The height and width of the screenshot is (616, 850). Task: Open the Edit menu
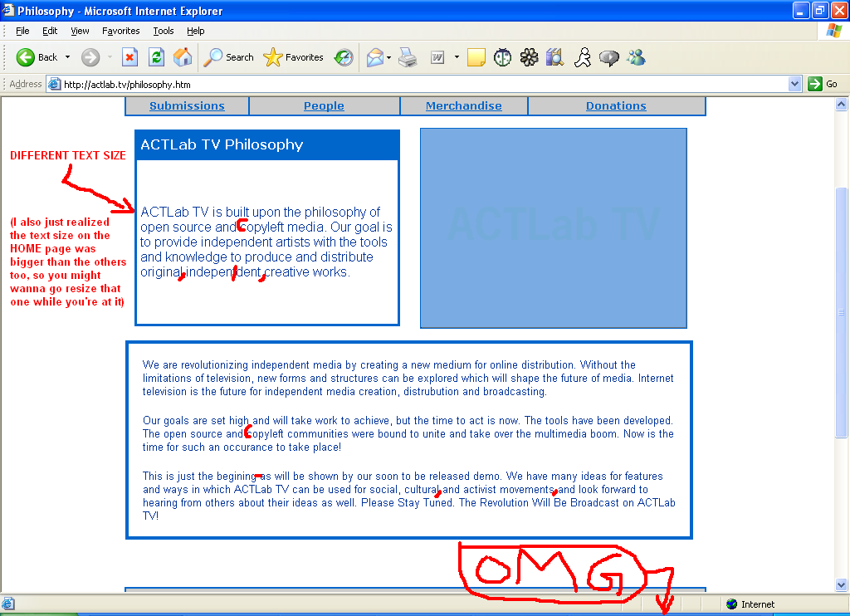click(50, 31)
